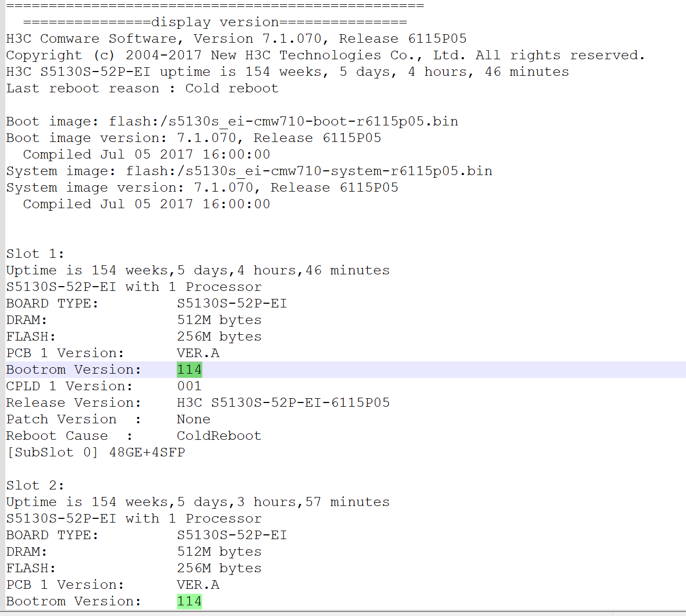
Task: Click the Slot 1 FLASH value "256M bytes"
Action: click(219, 337)
